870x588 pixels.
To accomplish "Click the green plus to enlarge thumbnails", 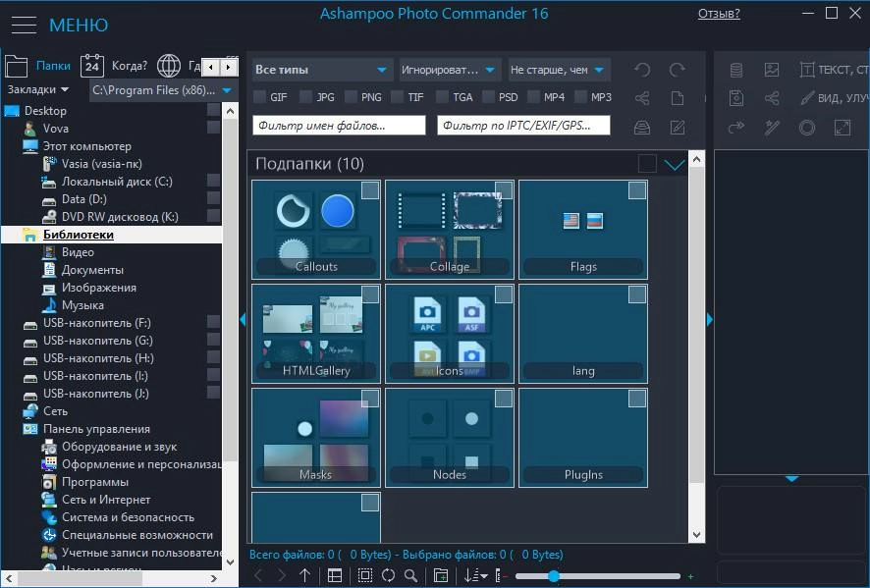I will click(x=690, y=576).
